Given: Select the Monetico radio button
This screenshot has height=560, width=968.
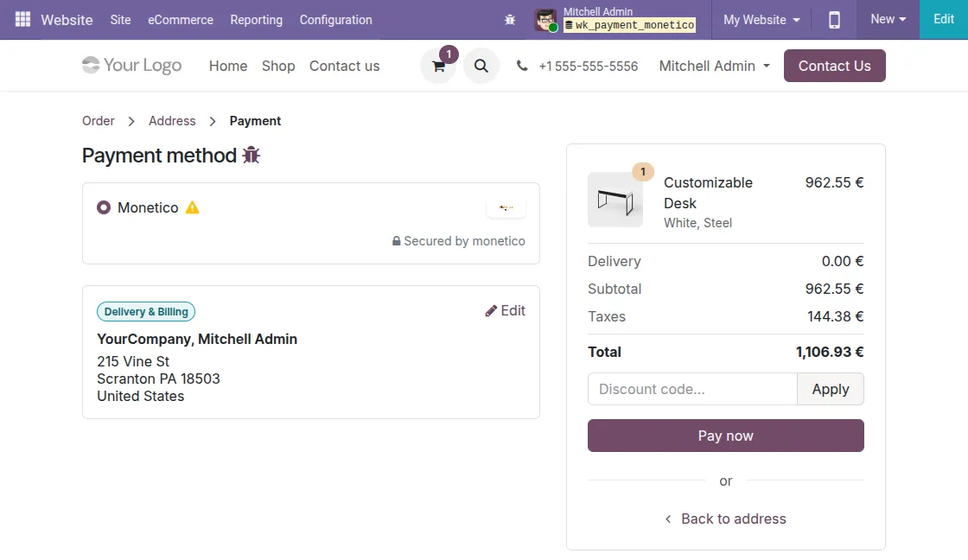Looking at the screenshot, I should click(104, 207).
